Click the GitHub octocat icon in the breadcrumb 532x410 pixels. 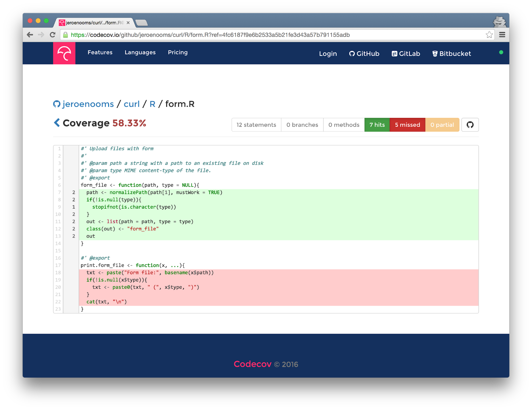(x=56, y=104)
